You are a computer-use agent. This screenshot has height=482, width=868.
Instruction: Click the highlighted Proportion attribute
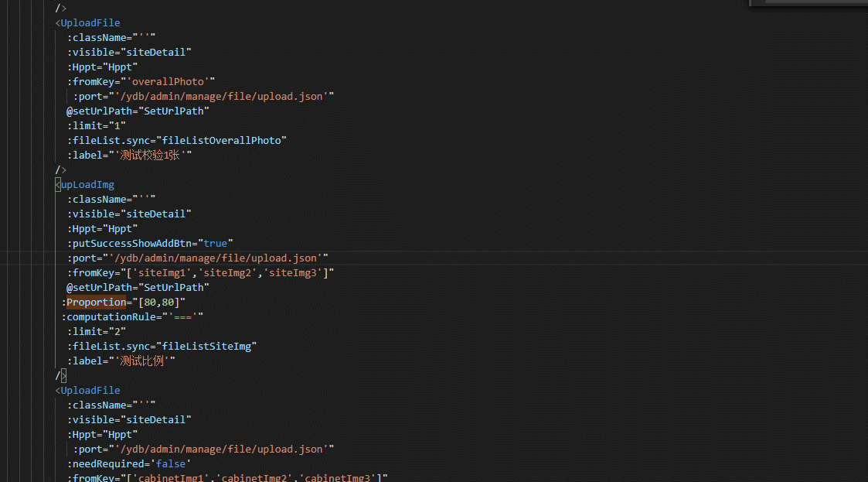[97, 302]
